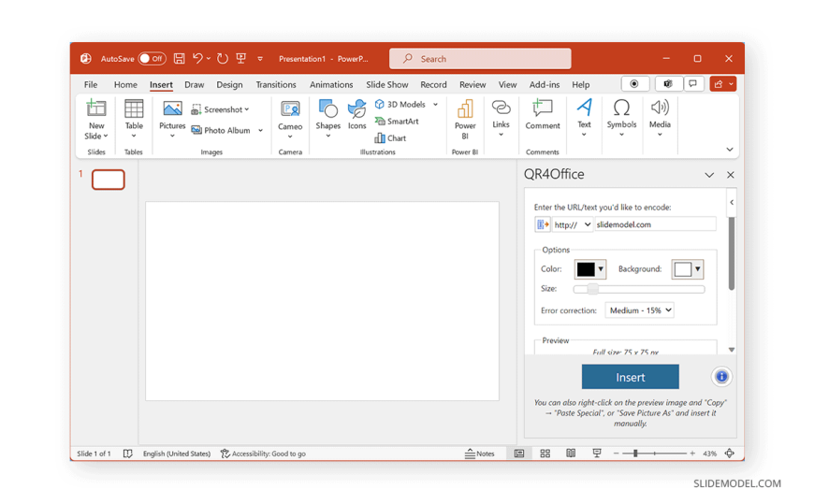Open the Symbols menu
This screenshot has height=504, width=814.
(621, 119)
